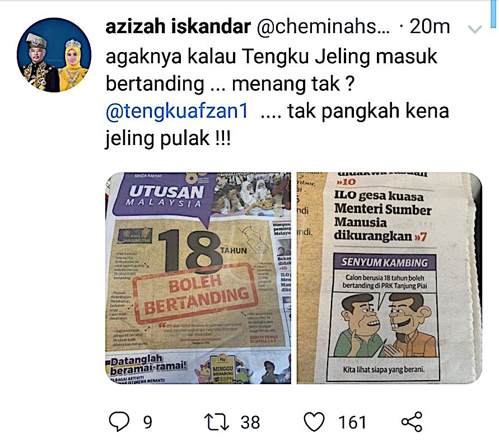Select the tweet text about Tengku Jeling

point(278,97)
